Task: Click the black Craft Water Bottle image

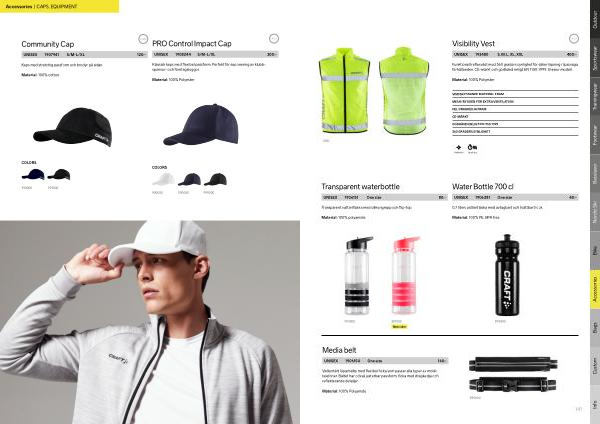Action: point(507,275)
